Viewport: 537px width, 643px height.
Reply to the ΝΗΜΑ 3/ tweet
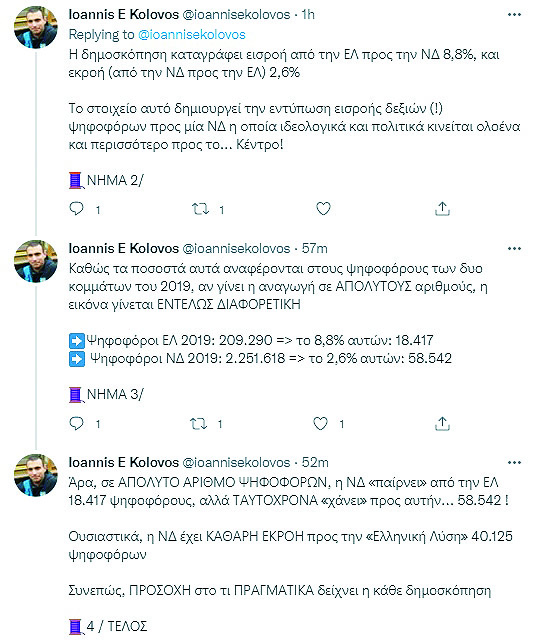point(77,423)
